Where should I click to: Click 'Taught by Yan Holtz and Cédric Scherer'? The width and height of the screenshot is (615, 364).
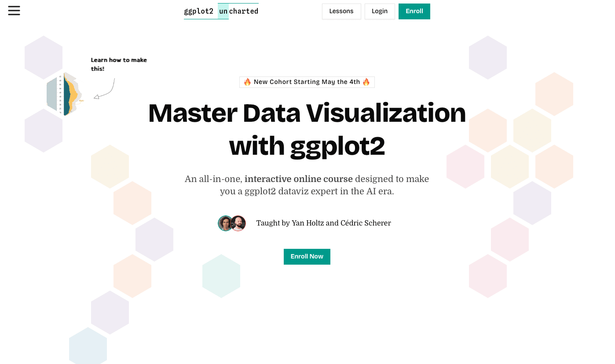tap(323, 223)
